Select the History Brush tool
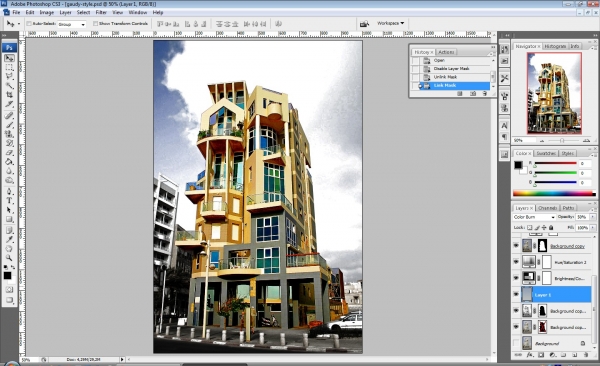This screenshot has height=366, width=600. [10, 143]
